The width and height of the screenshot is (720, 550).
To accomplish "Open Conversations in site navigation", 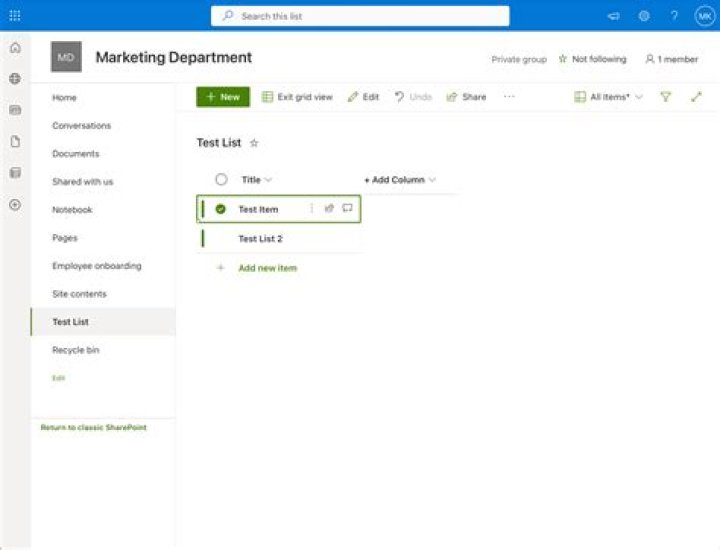I will click(x=81, y=126).
